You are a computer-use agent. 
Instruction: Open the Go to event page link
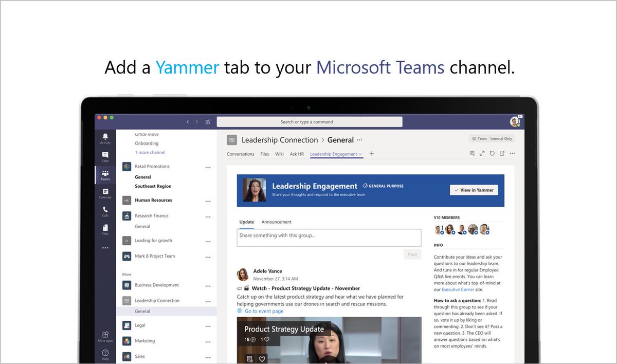coord(264,311)
